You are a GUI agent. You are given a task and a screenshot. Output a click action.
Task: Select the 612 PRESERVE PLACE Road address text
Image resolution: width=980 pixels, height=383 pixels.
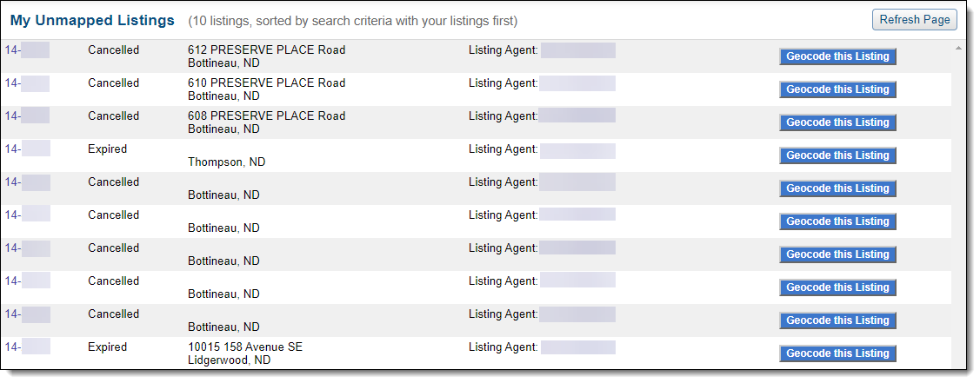[x=266, y=50]
